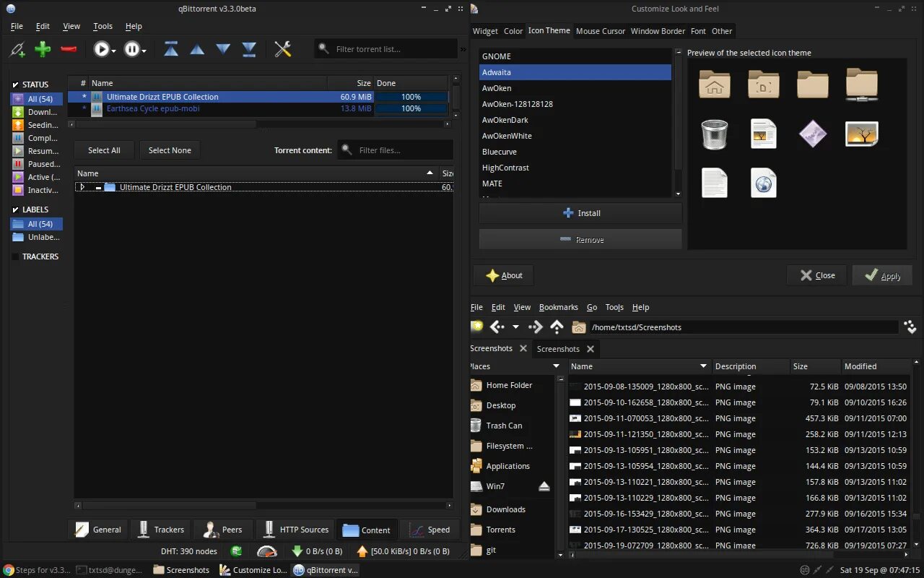The image size is (924, 578).
Task: Click in Filter torrent list field
Action: click(x=385, y=49)
